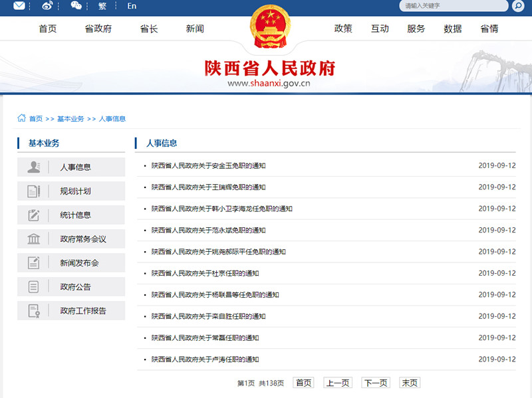The height and width of the screenshot is (398, 532).
Task: Go to next page with 下一页
Action: pos(375,383)
